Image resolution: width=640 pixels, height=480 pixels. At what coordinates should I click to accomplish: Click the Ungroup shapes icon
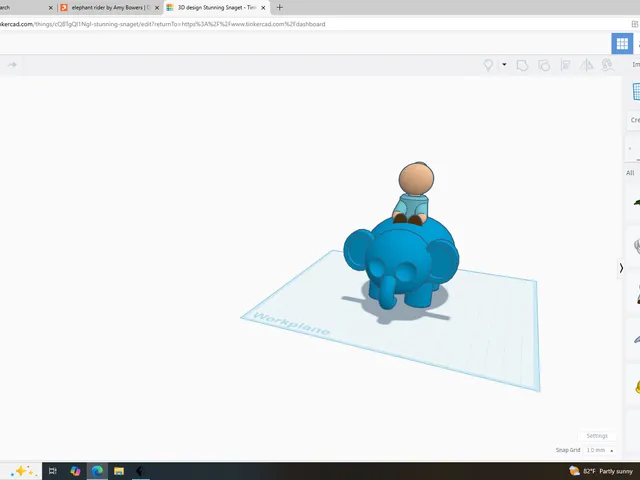click(x=544, y=65)
